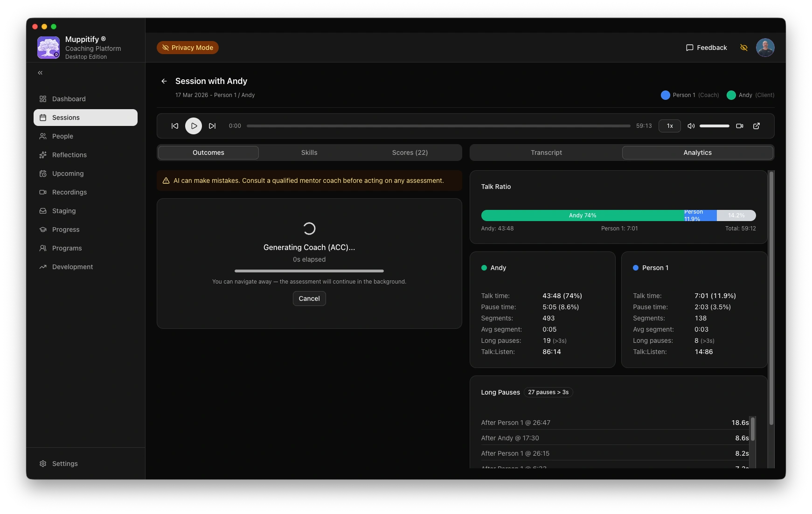Open the 1x playback speed selector
This screenshot has width=812, height=514.
(670, 126)
